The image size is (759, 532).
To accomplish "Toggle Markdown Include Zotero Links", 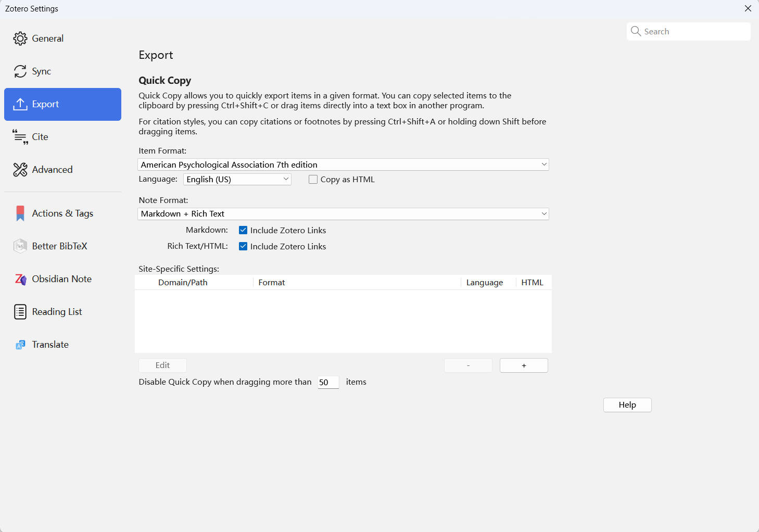I will pos(243,230).
